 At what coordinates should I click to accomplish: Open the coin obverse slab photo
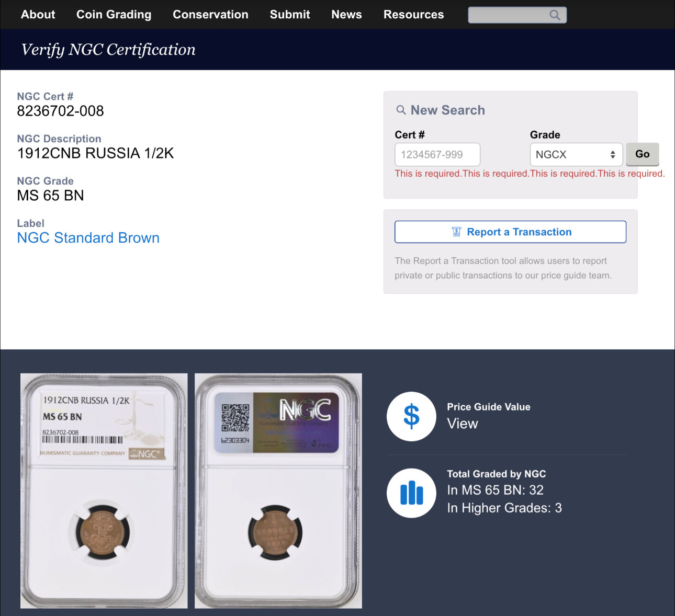coord(104,490)
